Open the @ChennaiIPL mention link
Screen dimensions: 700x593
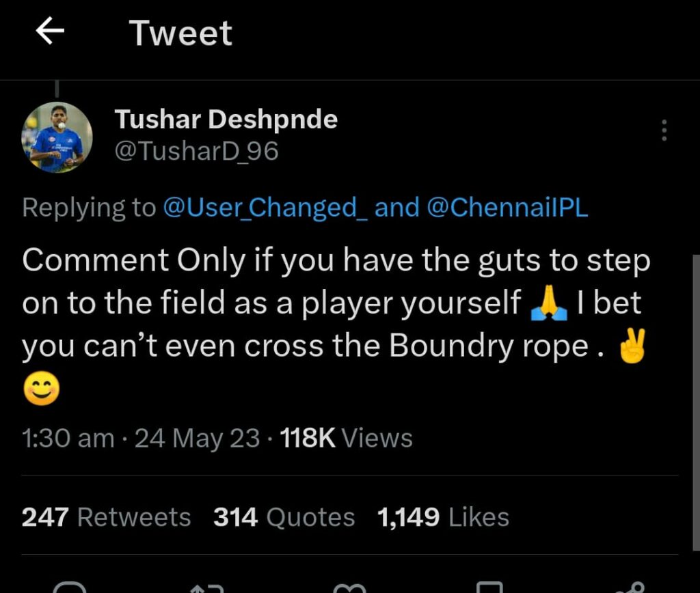click(507, 208)
